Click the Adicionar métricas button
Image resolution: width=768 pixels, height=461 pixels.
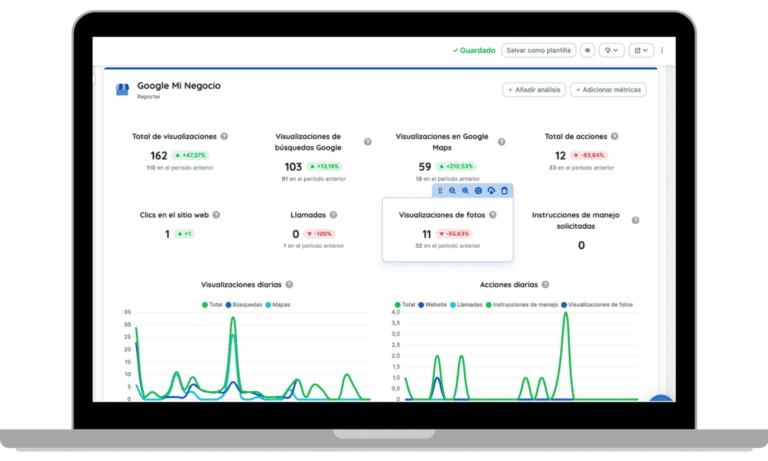coord(608,90)
